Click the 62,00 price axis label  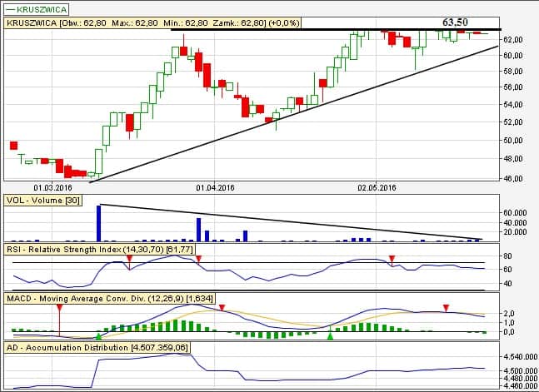(x=513, y=39)
